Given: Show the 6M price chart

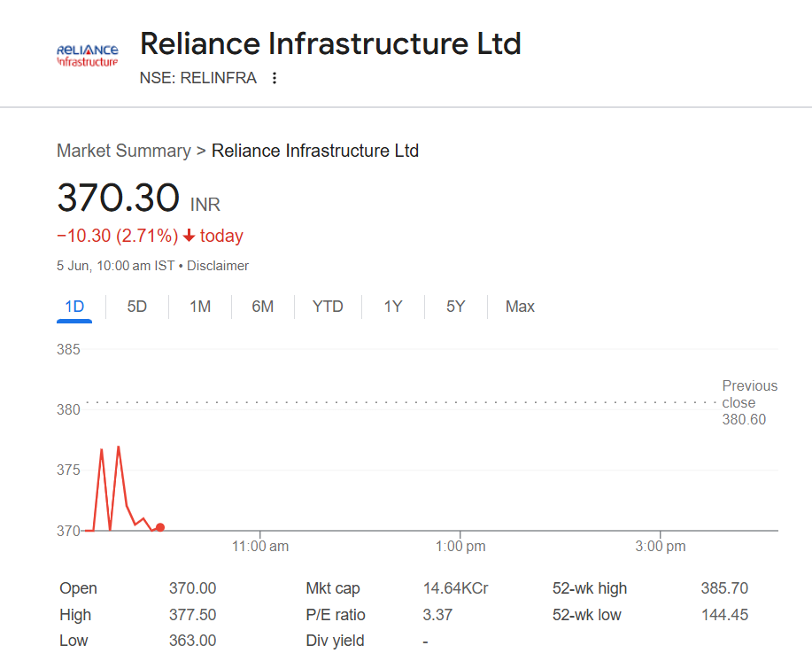Looking at the screenshot, I should [263, 307].
